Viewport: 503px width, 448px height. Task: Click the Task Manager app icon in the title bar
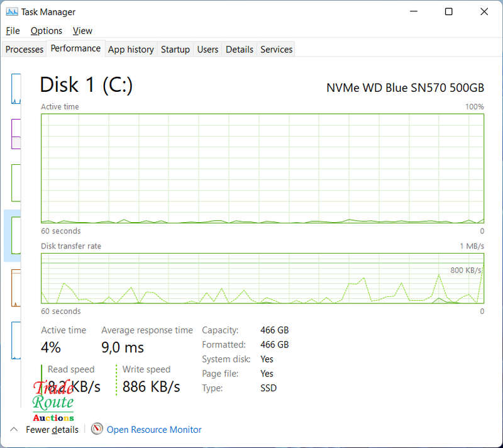point(12,12)
